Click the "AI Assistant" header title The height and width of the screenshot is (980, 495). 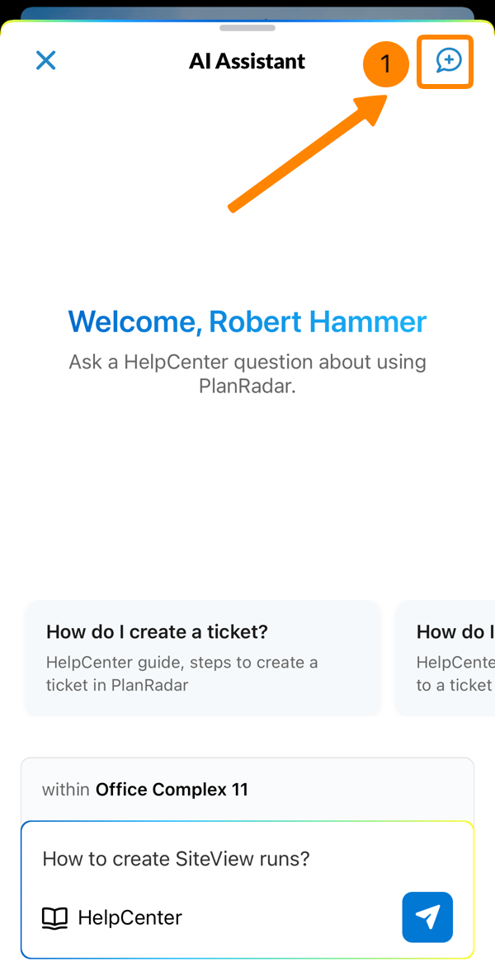(x=247, y=61)
